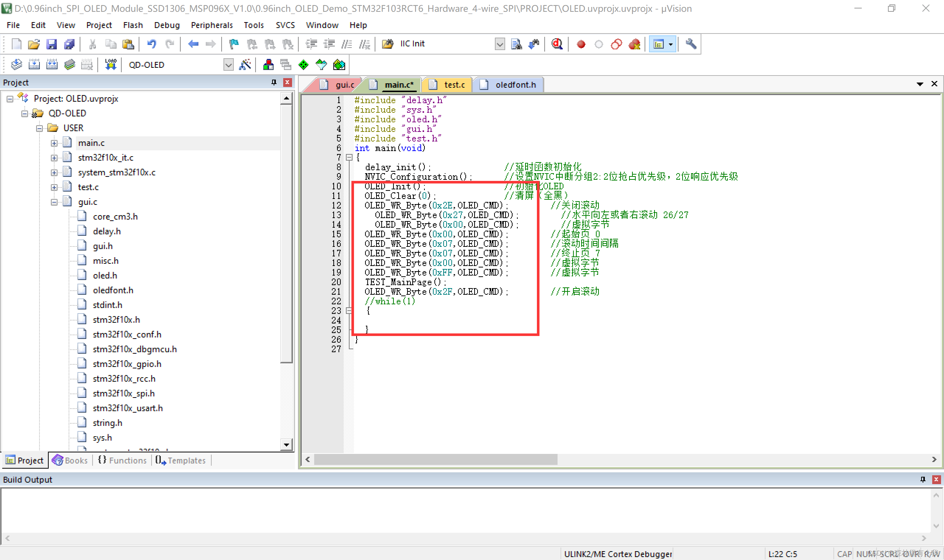Open Options for Target icon
Image resolution: width=944 pixels, height=560 pixels.
(245, 65)
